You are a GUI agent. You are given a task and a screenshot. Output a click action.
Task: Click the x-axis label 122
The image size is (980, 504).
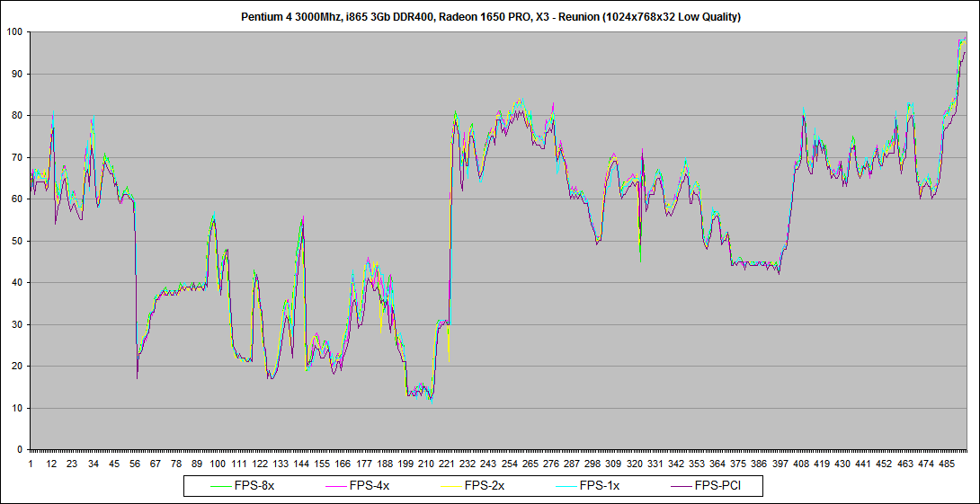[x=259, y=464]
